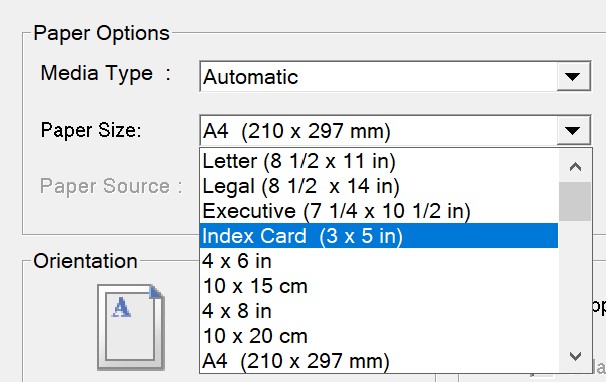Select the 4 x 6 in option
The height and width of the screenshot is (382, 606).
[379, 261]
